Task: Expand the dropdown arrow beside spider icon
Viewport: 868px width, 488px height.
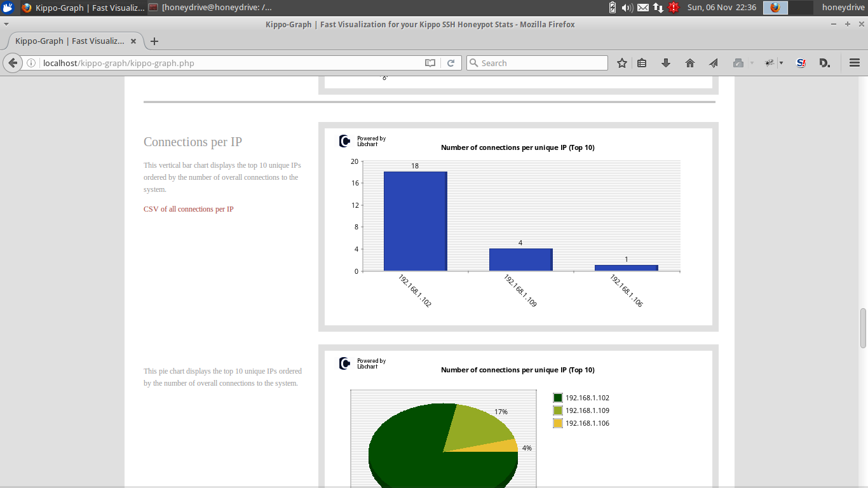Action: coord(781,63)
